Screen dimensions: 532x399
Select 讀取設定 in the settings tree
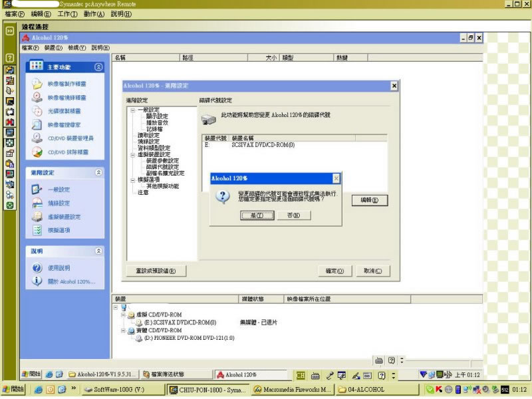pyautogui.click(x=148, y=136)
